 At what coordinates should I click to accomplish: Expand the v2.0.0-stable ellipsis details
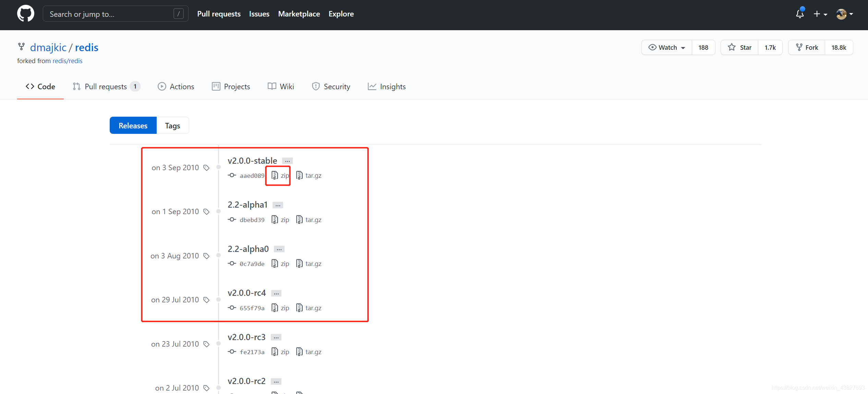click(x=287, y=161)
